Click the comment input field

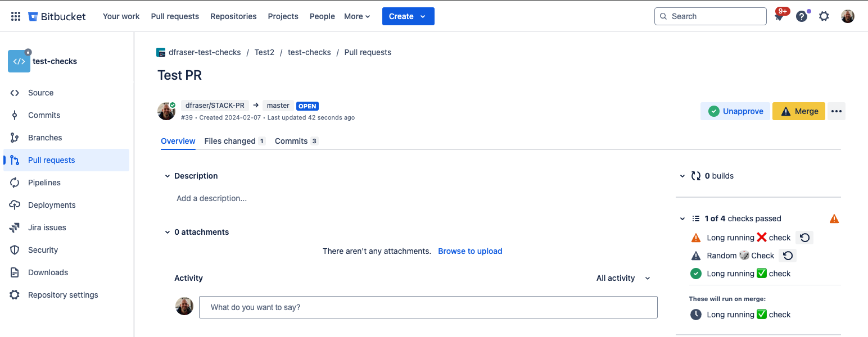pos(428,307)
